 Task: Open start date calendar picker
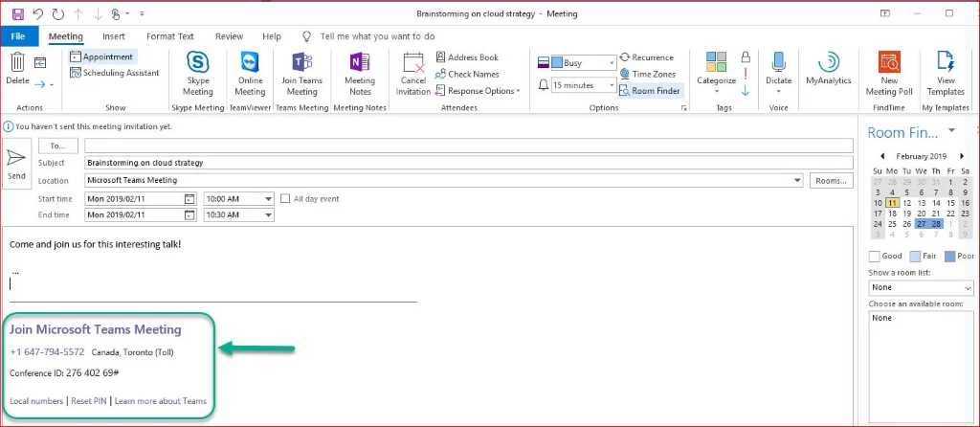[x=189, y=199]
